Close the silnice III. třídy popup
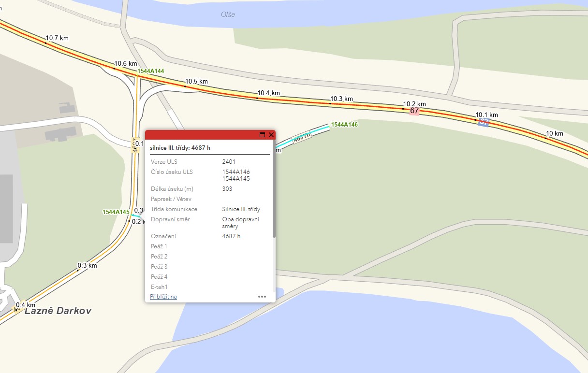 point(271,135)
